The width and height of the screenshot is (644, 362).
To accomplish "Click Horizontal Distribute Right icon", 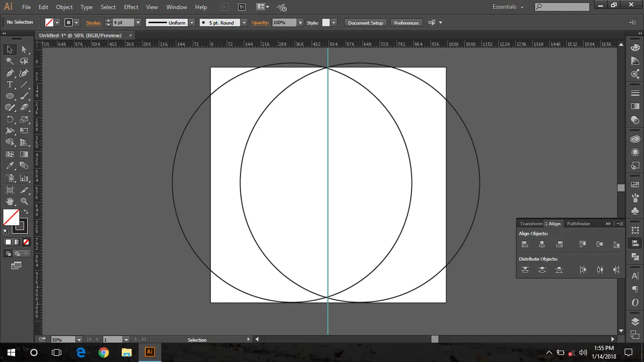I will (x=616, y=270).
